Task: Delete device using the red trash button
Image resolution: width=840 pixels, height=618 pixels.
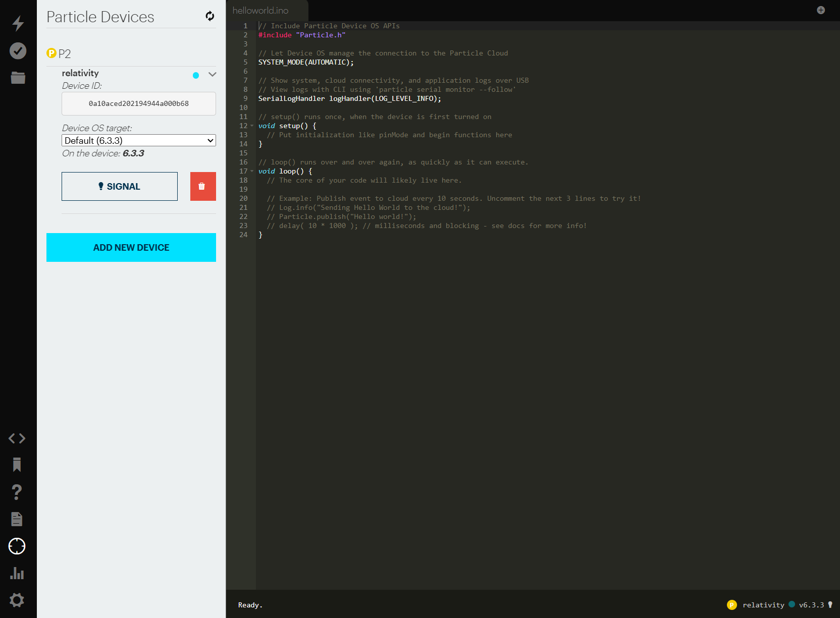Action: [x=203, y=186]
